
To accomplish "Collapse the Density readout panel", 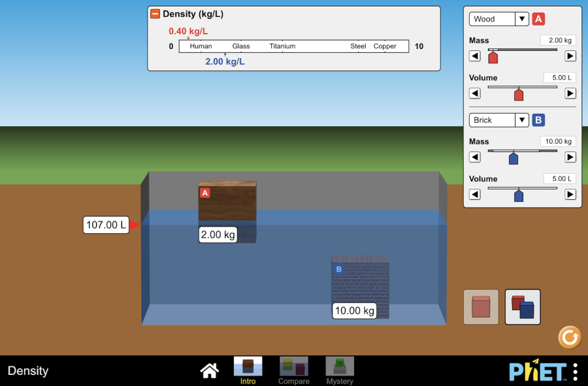I will click(x=155, y=14).
